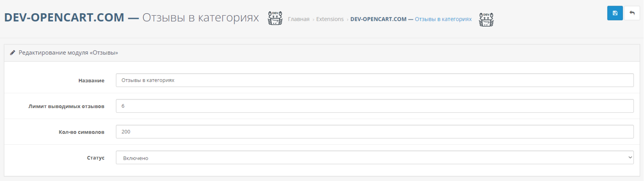Click the Статус label
The image size is (644, 181).
tap(96, 158)
